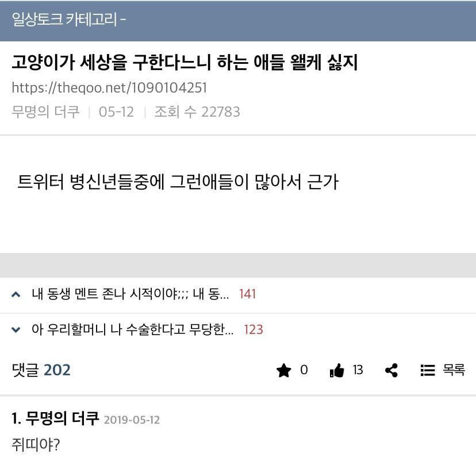Screen dimensions: 476x465
Task: Click the star favorite icon
Action: coord(283,370)
